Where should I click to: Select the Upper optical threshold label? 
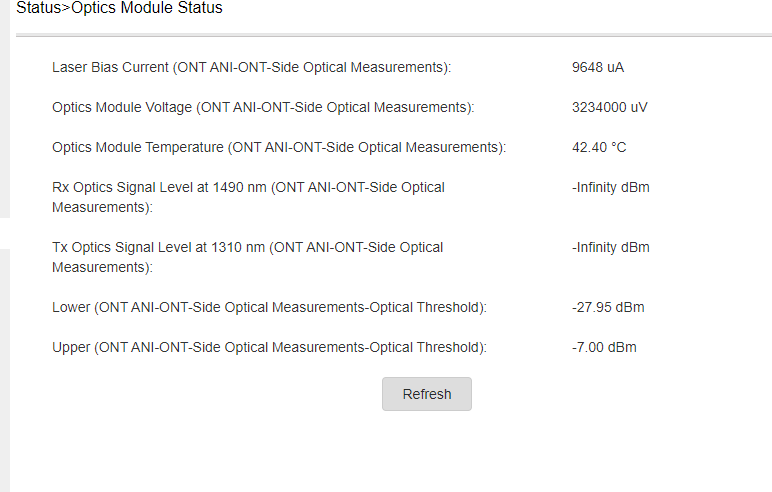[x=269, y=347]
